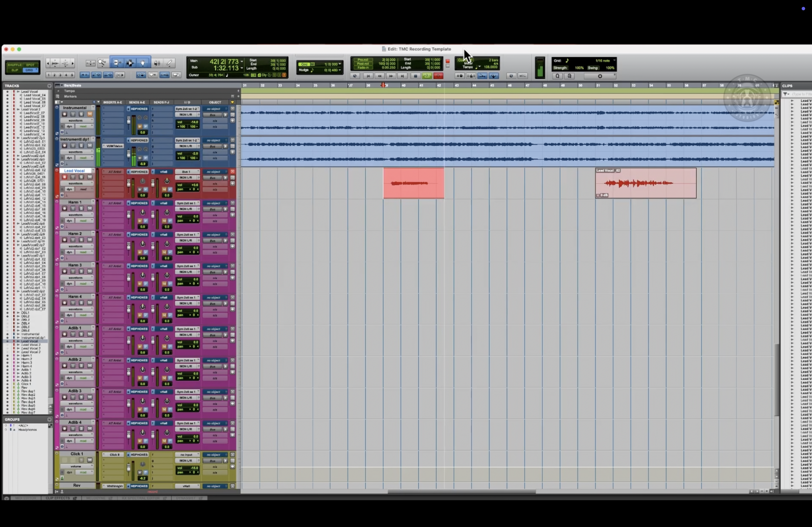Adjust Lead Vocal vHall send pan knob
The image size is (812, 527).
(x=167, y=181)
